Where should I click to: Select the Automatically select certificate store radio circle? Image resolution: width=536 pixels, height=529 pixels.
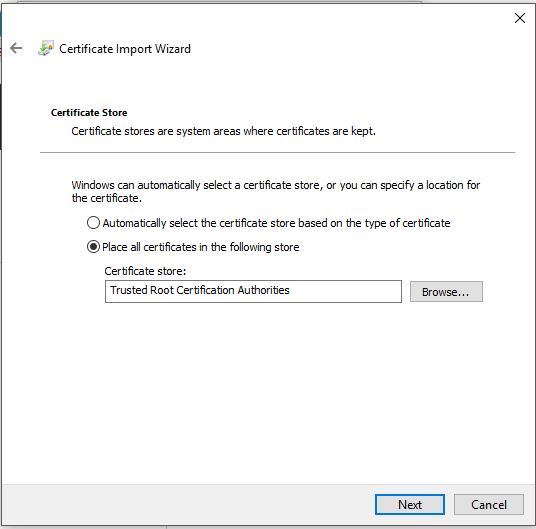coord(93,223)
